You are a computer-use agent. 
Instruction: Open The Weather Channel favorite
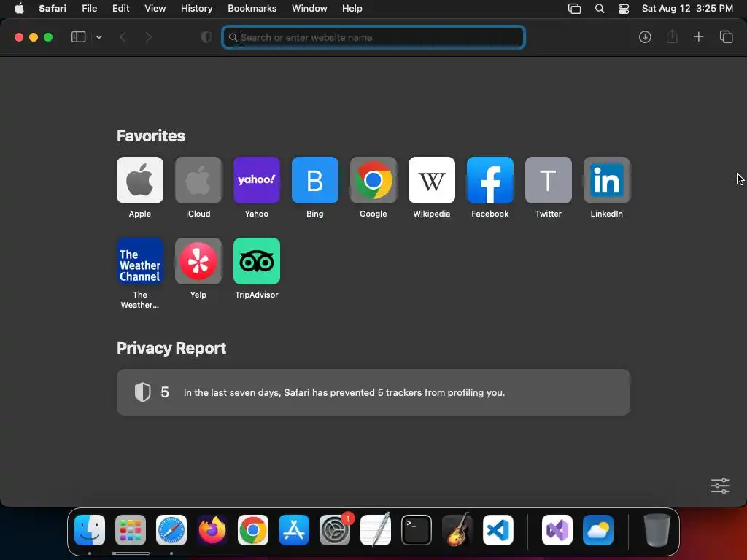(x=140, y=261)
